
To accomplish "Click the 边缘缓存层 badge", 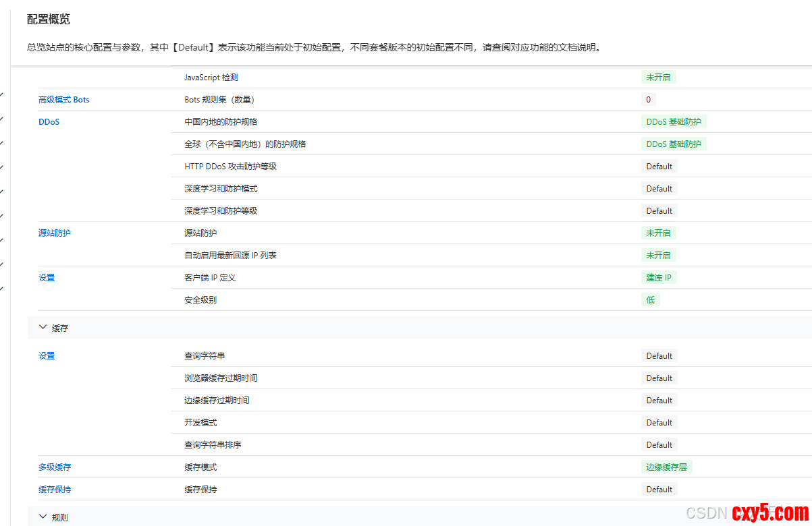I will 666,467.
